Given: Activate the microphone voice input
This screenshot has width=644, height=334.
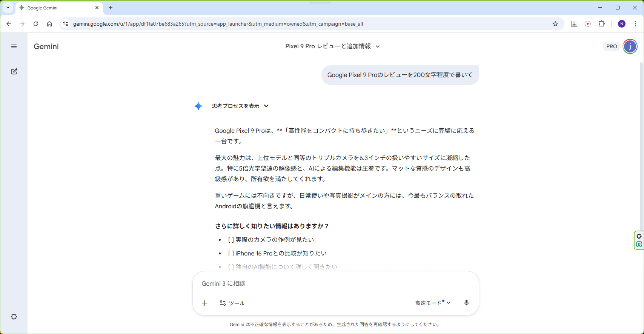Looking at the screenshot, I should [466, 303].
